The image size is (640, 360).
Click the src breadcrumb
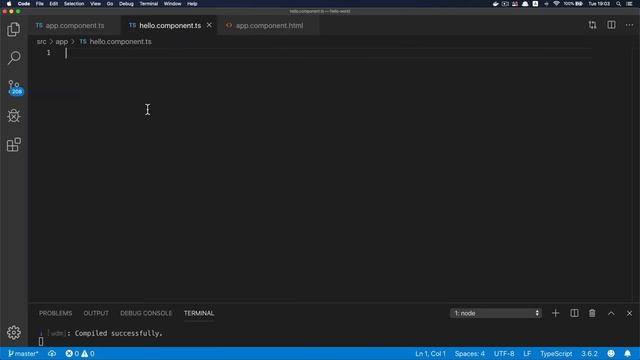(x=42, y=42)
